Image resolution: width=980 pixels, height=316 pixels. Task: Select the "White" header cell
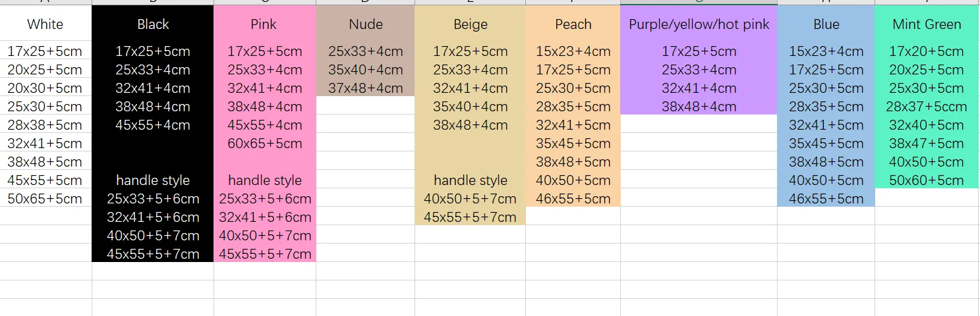45,24
